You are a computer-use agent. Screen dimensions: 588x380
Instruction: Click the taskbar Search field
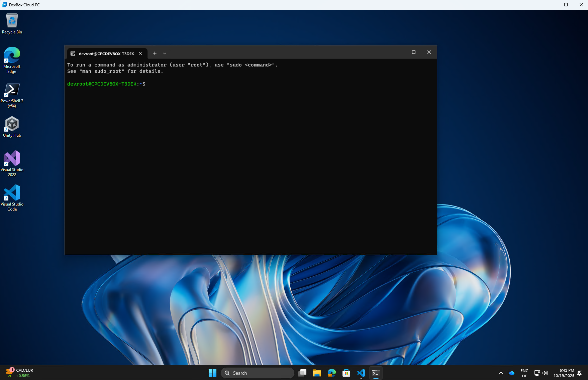click(x=258, y=373)
